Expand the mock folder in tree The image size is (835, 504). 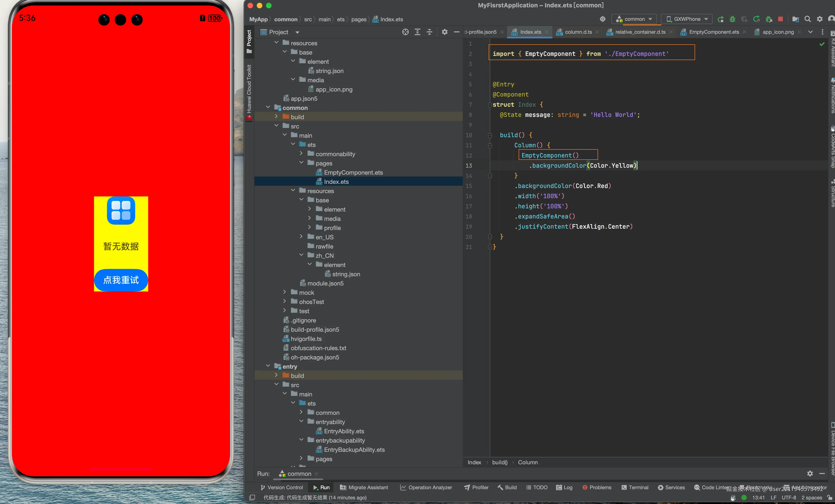click(x=285, y=292)
